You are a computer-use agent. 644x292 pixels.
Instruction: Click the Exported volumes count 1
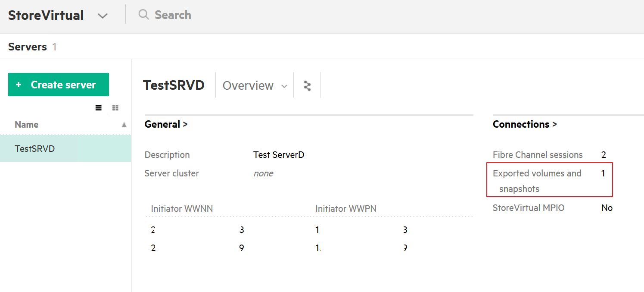(x=603, y=173)
